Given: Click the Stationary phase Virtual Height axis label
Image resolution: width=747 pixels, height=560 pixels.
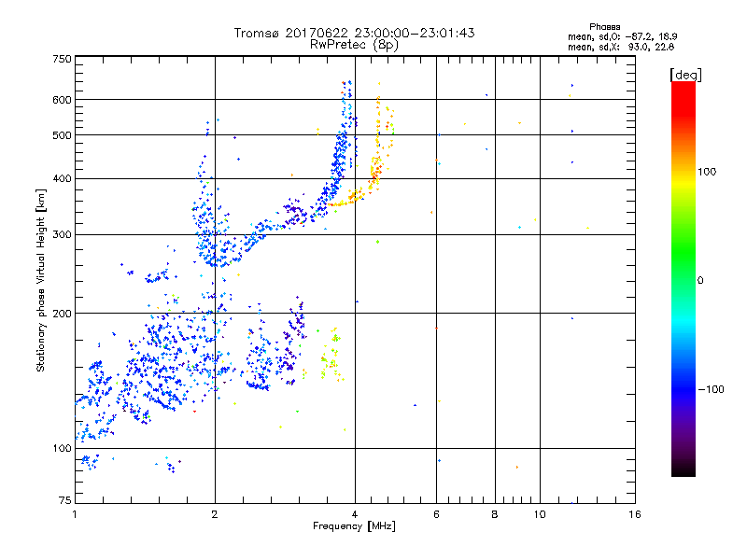Looking at the screenshot, I should (x=41, y=280).
